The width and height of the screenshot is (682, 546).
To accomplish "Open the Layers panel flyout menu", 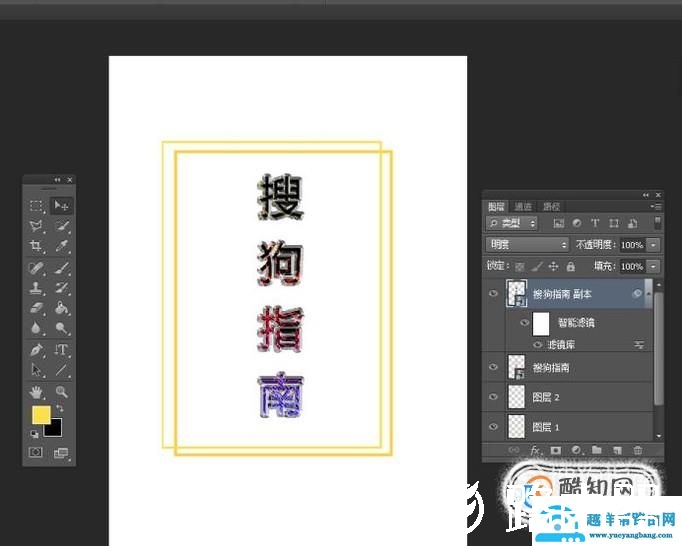I will tap(656, 206).
